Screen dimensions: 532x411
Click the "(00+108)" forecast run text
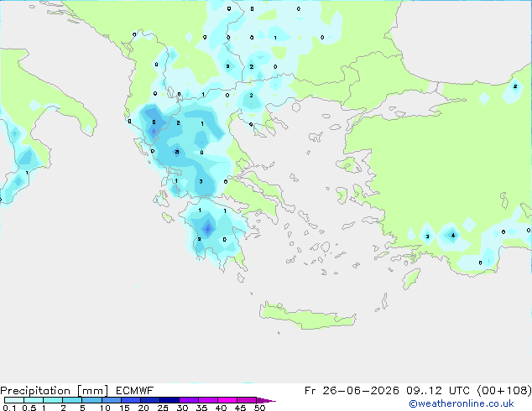[x=504, y=391]
